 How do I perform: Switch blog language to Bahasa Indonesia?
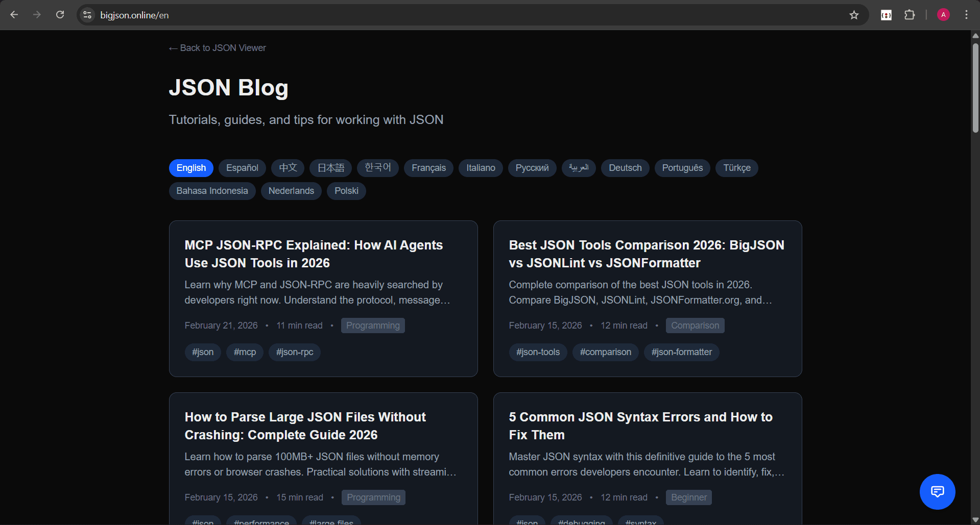point(212,191)
